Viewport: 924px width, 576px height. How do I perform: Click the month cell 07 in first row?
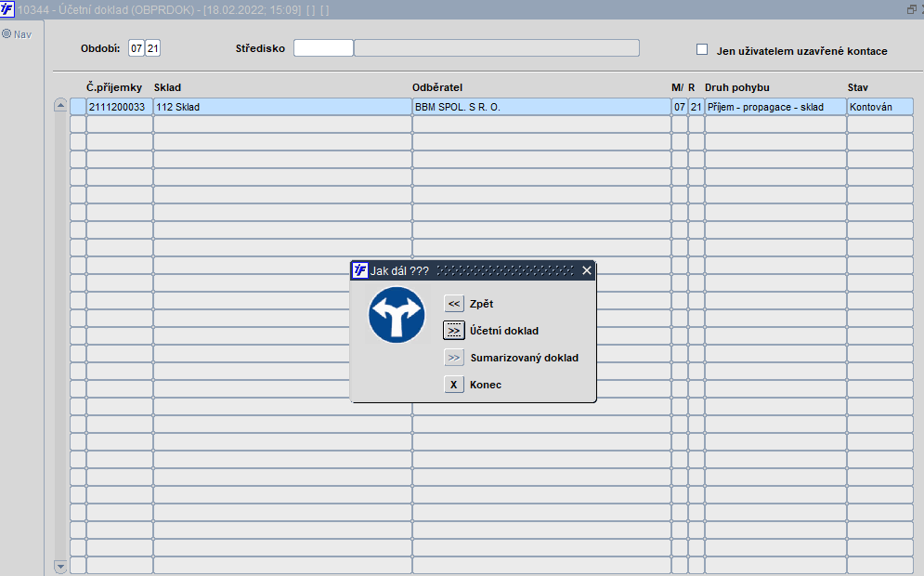[680, 107]
